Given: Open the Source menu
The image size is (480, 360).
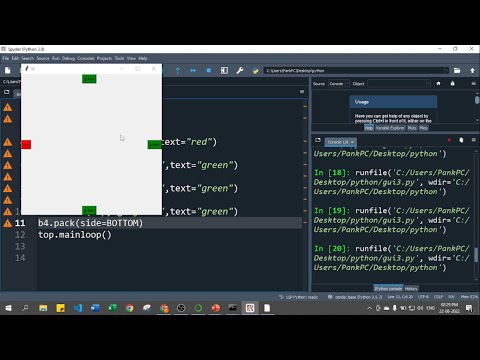Looking at the screenshot, I should pyautogui.click(x=43, y=58).
